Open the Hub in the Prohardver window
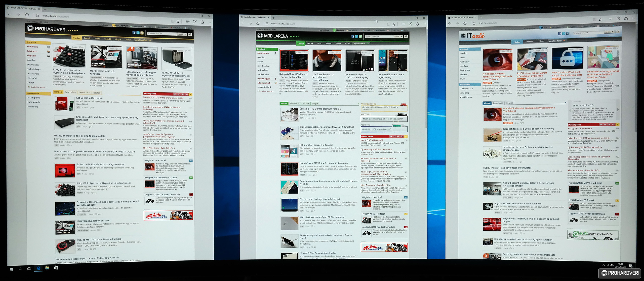The height and width of the screenshot is (281, 644). [x=188, y=22]
